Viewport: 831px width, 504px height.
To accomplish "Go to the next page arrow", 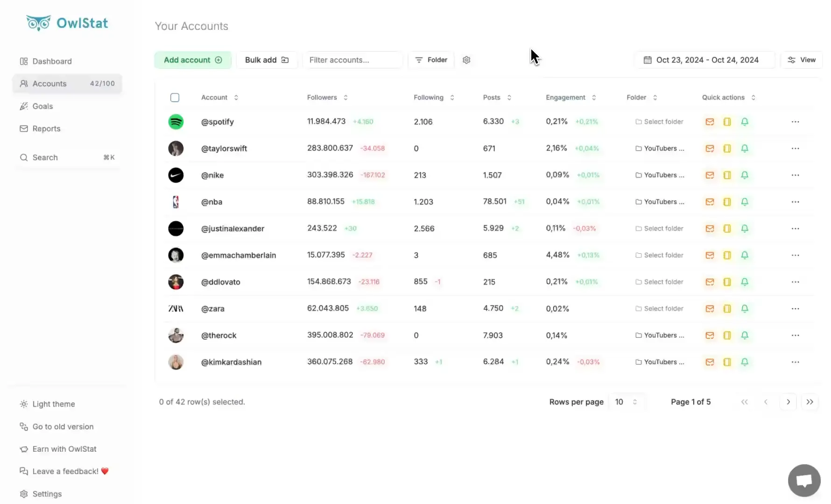I will pos(788,402).
